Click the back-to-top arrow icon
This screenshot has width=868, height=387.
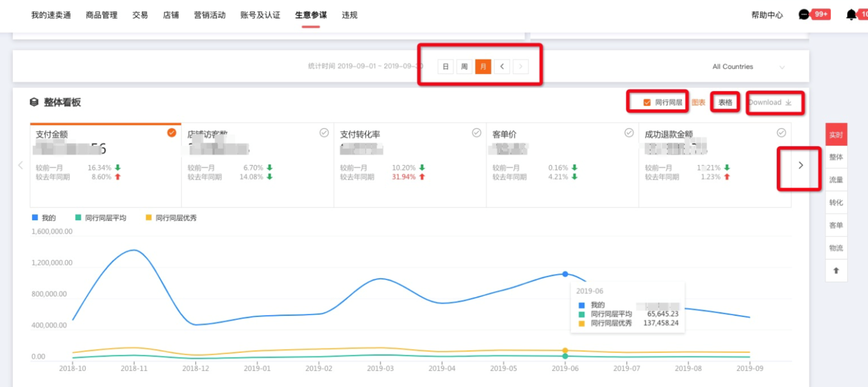836,271
